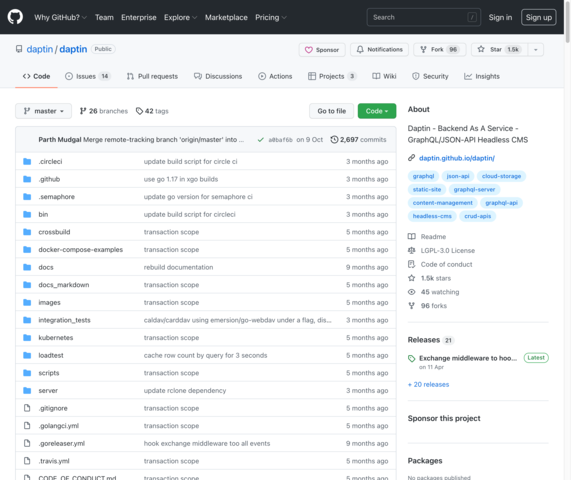Click the Notifications button

click(379, 50)
